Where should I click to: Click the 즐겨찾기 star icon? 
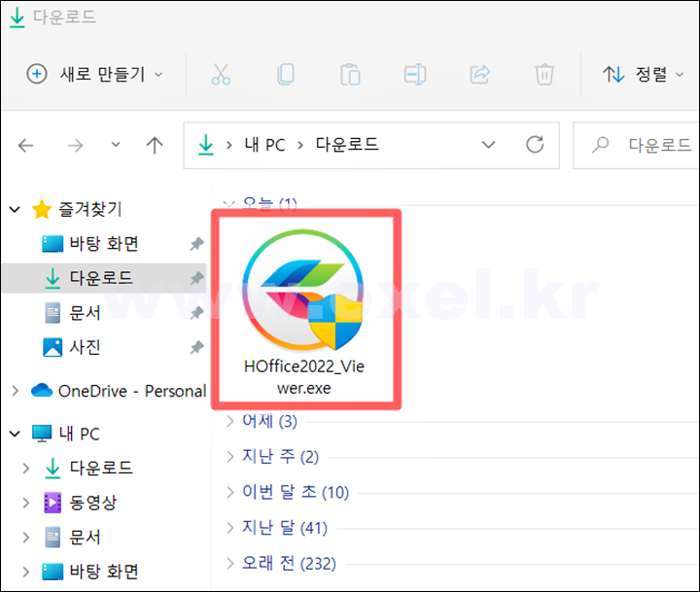[x=42, y=209]
